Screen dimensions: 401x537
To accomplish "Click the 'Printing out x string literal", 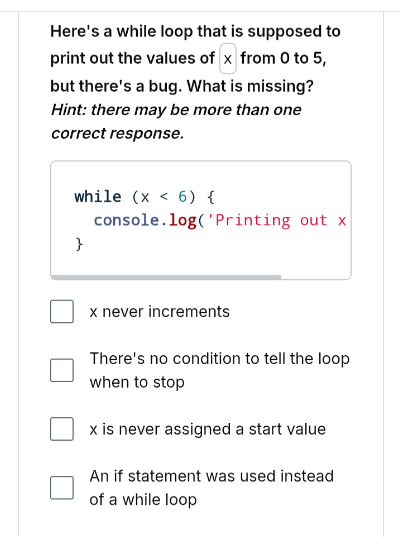I will (x=278, y=221).
